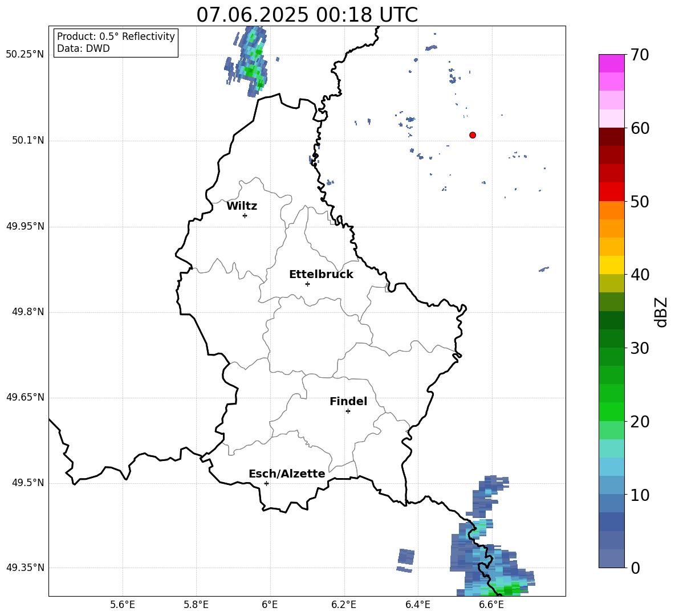675x616 pixels.
Task: Click the Ettelbruck cross marker
Action: coord(307,284)
